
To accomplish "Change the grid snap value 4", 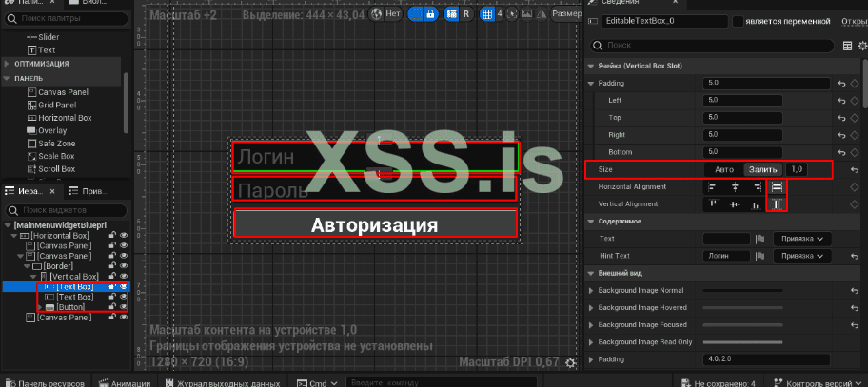I will [x=500, y=14].
